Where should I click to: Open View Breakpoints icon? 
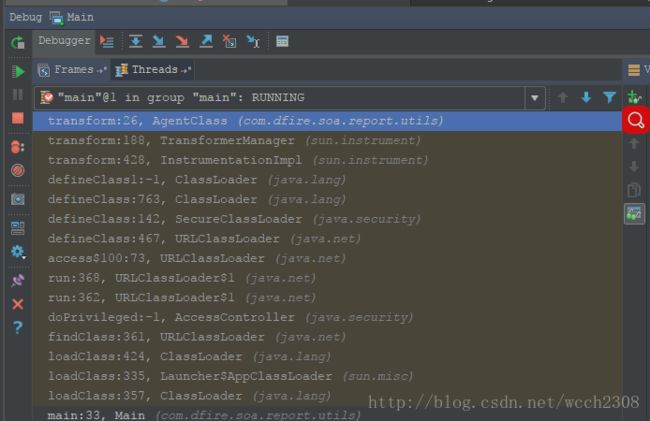pyautogui.click(x=17, y=147)
